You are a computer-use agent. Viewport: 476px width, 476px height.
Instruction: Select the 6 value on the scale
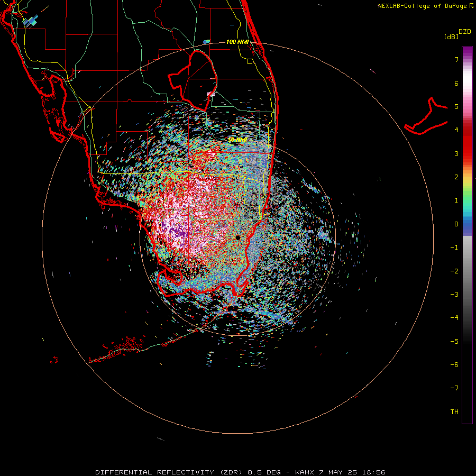coord(456,83)
